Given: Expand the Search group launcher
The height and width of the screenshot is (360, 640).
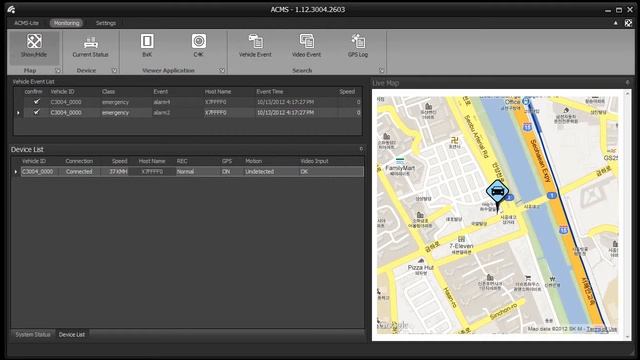Looking at the screenshot, I should click(x=381, y=71).
